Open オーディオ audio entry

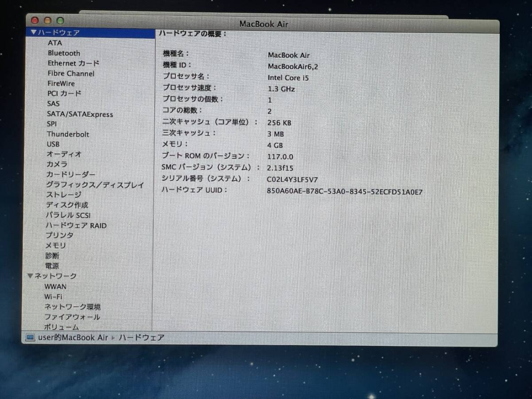pyautogui.click(x=64, y=154)
